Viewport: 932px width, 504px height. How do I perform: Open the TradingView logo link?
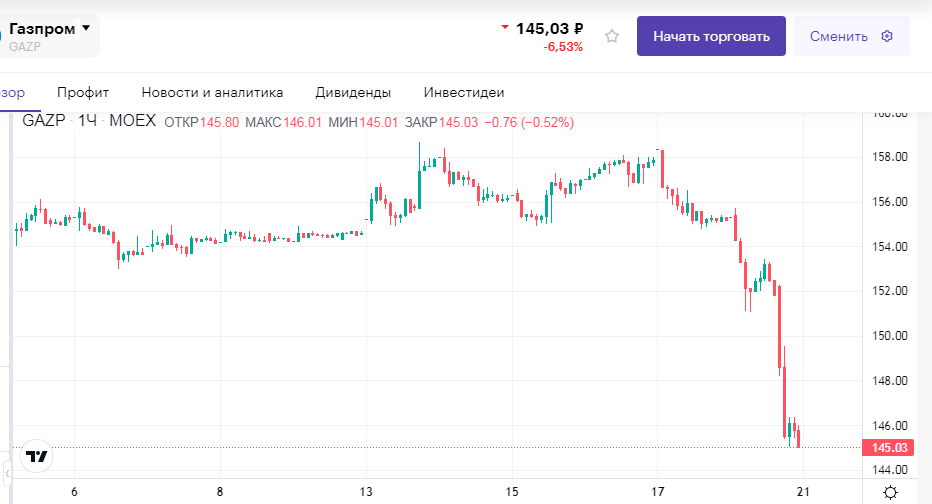point(37,456)
